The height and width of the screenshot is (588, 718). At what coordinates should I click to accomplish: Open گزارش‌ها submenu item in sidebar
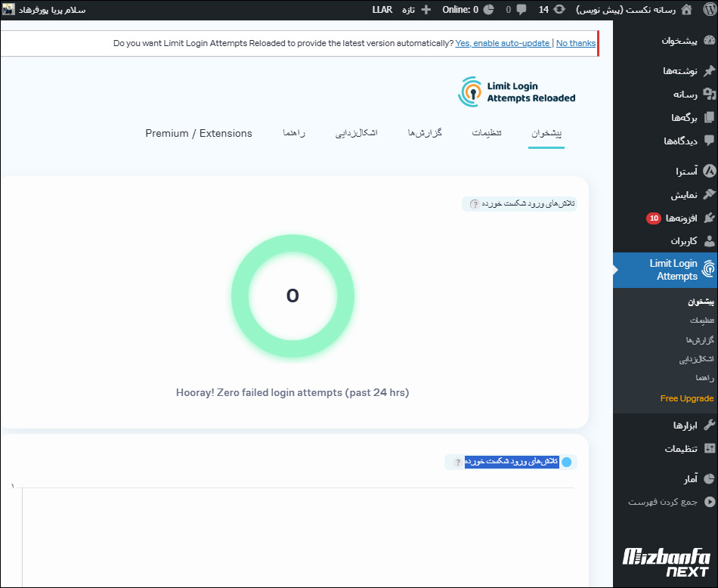tap(700, 340)
